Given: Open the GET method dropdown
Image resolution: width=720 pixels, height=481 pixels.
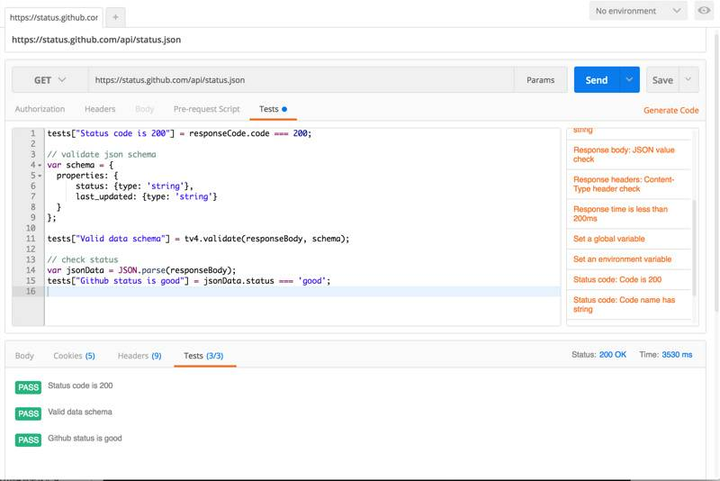Looking at the screenshot, I should 49,80.
